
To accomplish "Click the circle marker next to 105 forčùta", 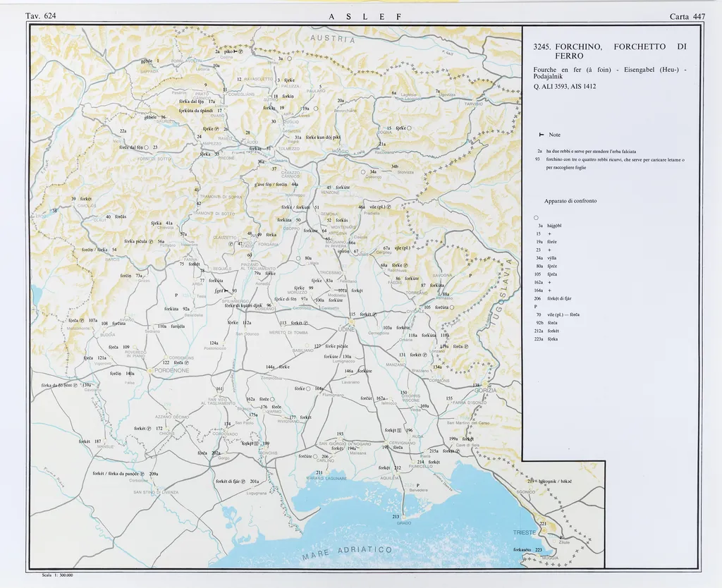I will (452, 307).
